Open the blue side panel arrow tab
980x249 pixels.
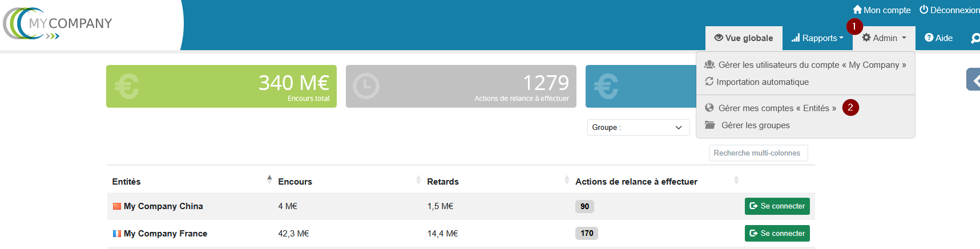[x=973, y=80]
